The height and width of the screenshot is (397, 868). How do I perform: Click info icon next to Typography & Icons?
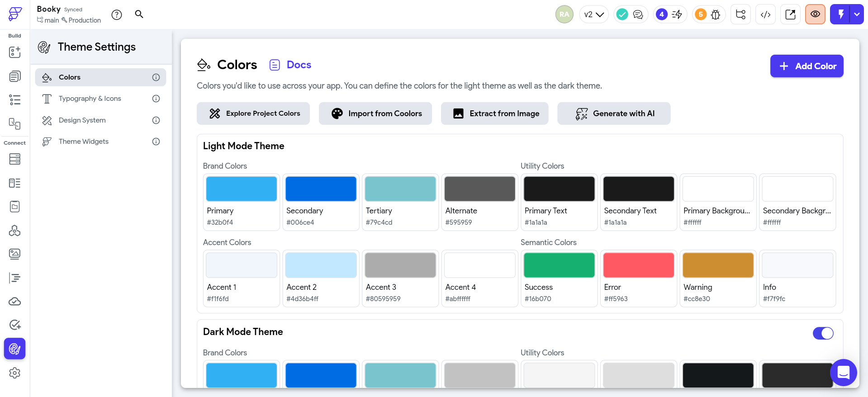click(x=156, y=99)
